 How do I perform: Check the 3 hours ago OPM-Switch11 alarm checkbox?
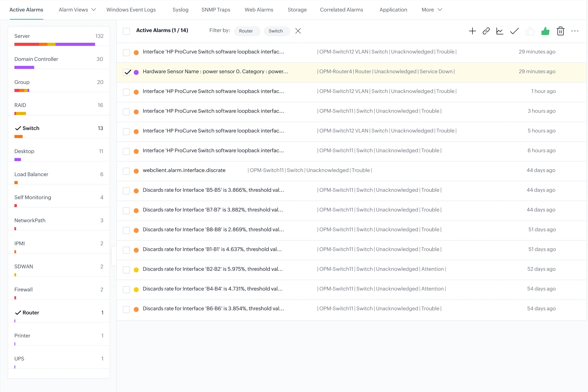coord(126,112)
